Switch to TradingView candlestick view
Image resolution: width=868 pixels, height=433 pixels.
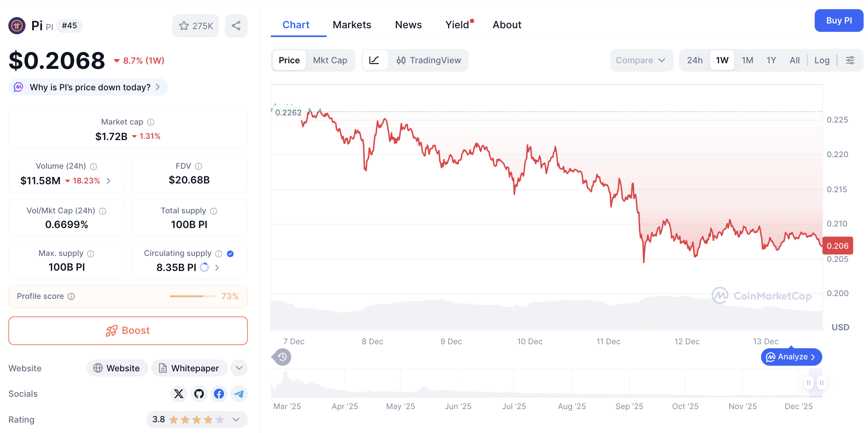click(429, 60)
